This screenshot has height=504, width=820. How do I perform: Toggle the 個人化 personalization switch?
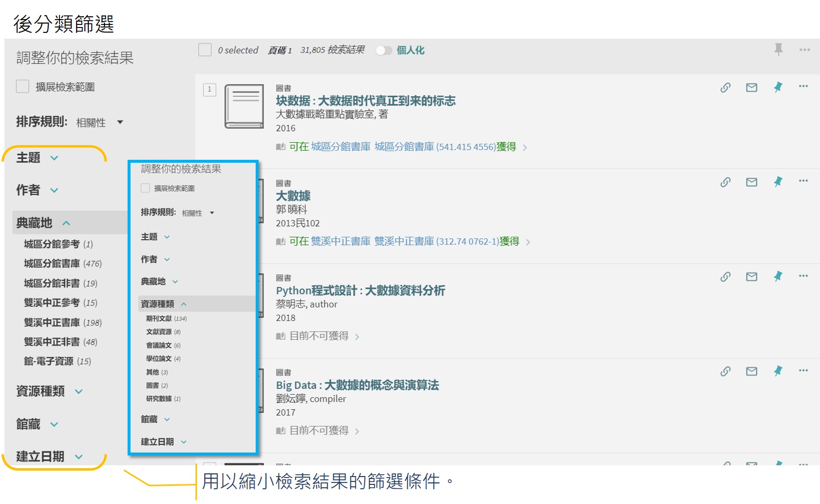tap(384, 50)
